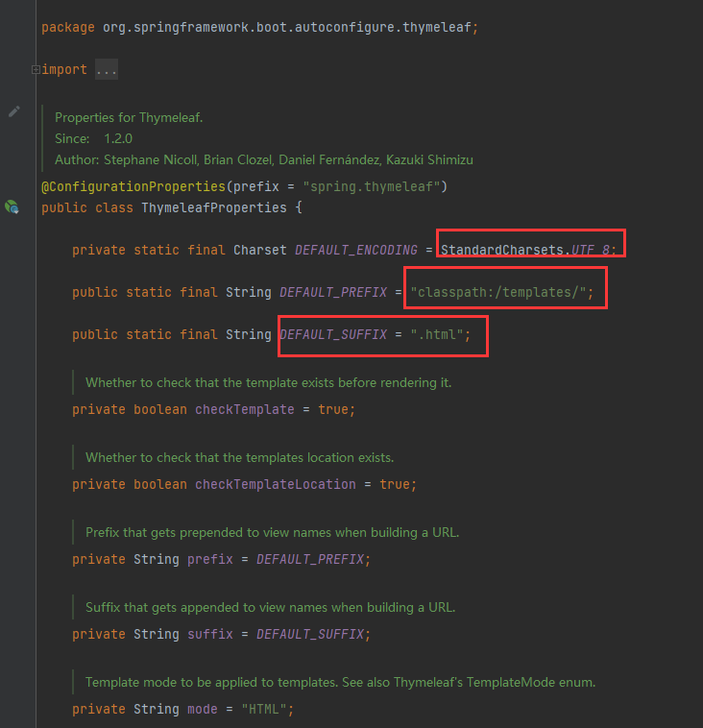The height and width of the screenshot is (728, 703).
Task: Click StandardCharsets in the encoding line
Action: (502, 251)
